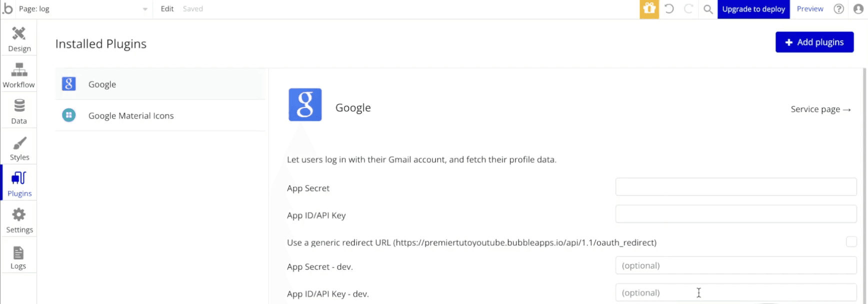
Task: Open the Data tab in sidebar
Action: point(19,110)
